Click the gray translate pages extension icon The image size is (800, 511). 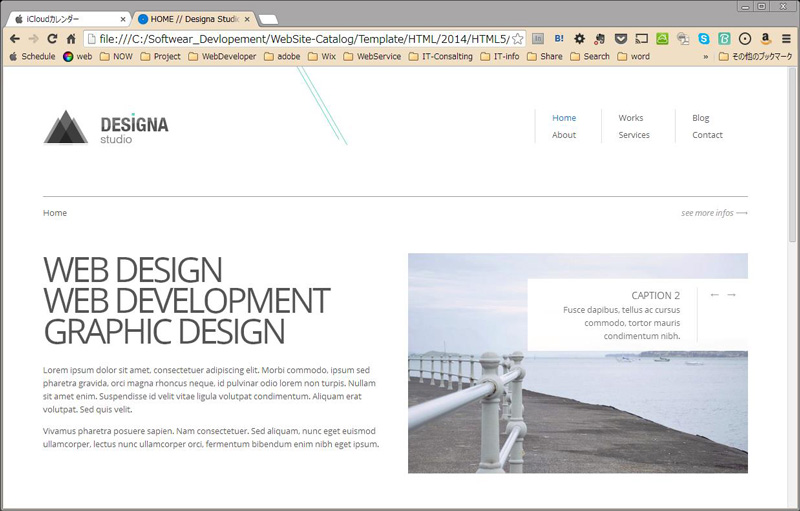click(683, 38)
